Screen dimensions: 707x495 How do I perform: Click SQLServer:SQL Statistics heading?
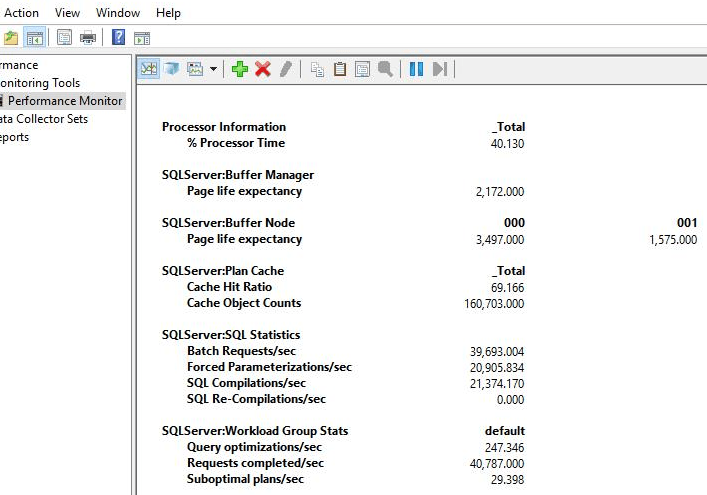click(231, 335)
